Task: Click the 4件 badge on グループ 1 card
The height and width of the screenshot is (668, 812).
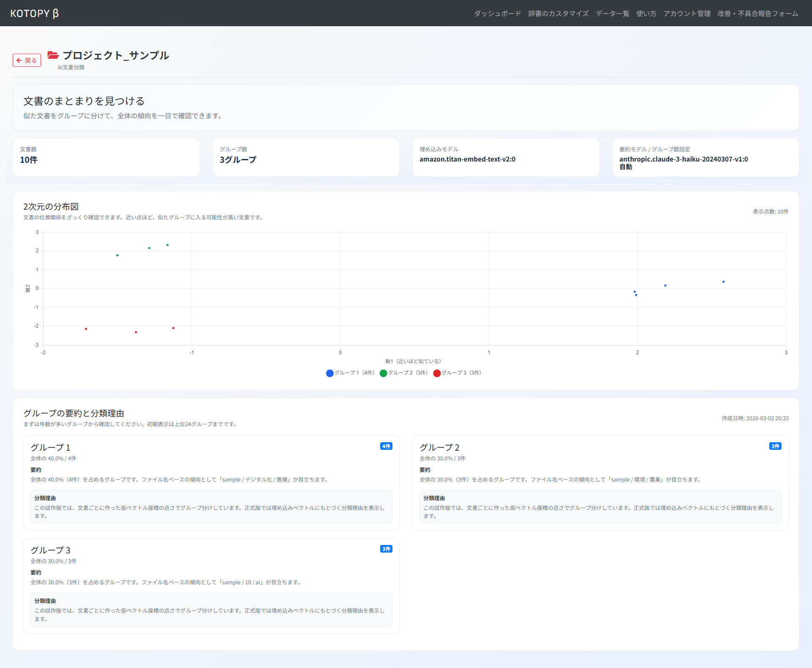Action: pyautogui.click(x=386, y=446)
